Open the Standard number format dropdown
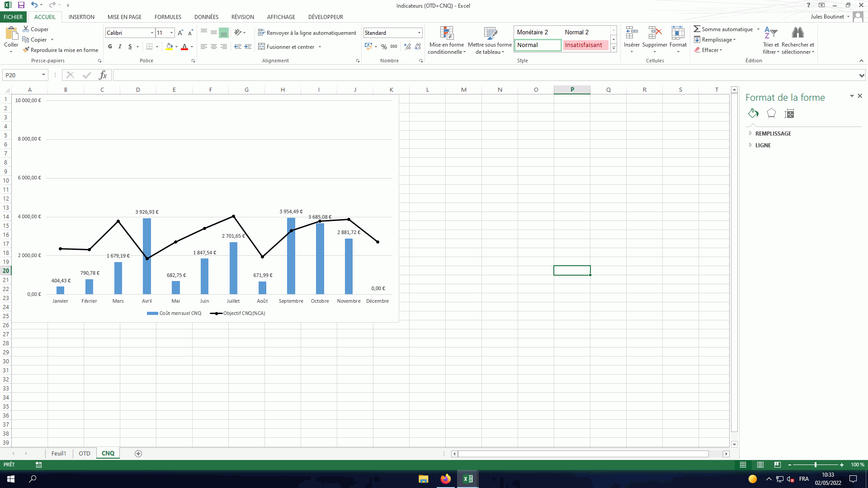This screenshot has height=488, width=868. click(x=419, y=33)
